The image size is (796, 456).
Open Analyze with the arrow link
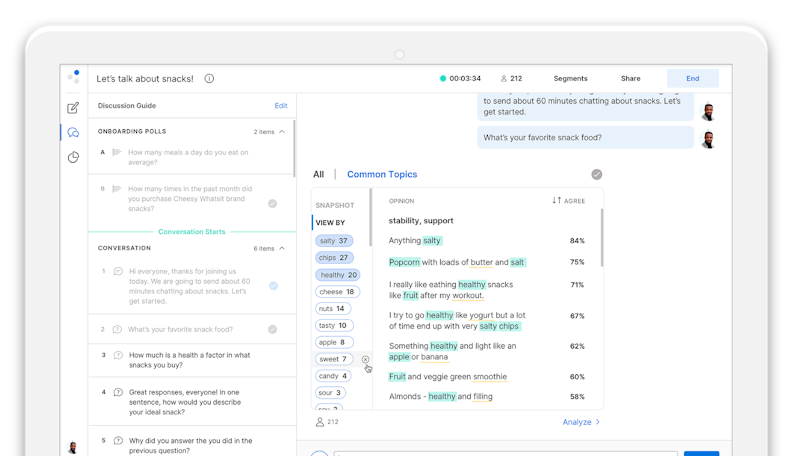(581, 422)
